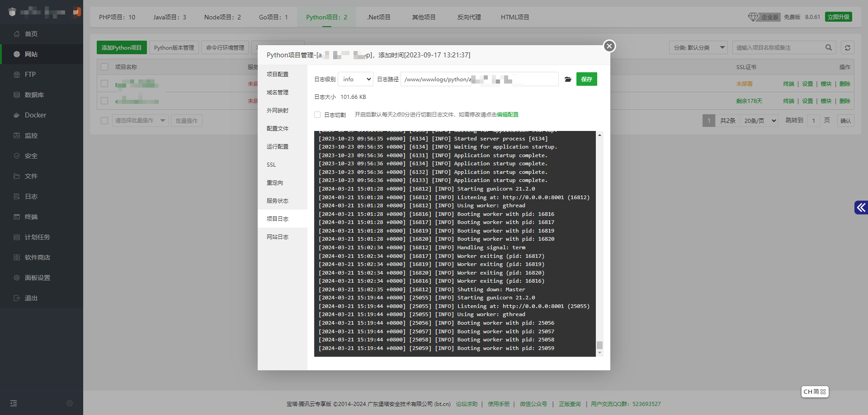868x415 pixels.
Task: Click the 批量操作 button
Action: (187, 121)
